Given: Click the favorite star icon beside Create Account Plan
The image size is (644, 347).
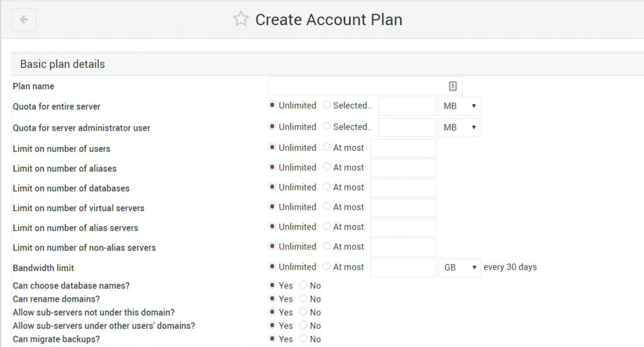Looking at the screenshot, I should (241, 19).
